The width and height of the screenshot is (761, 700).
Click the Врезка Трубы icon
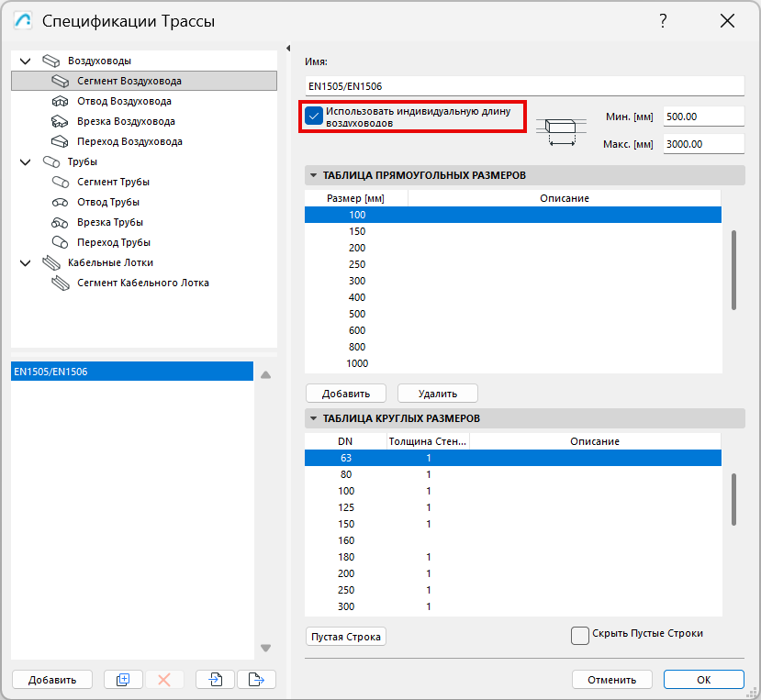click(61, 223)
